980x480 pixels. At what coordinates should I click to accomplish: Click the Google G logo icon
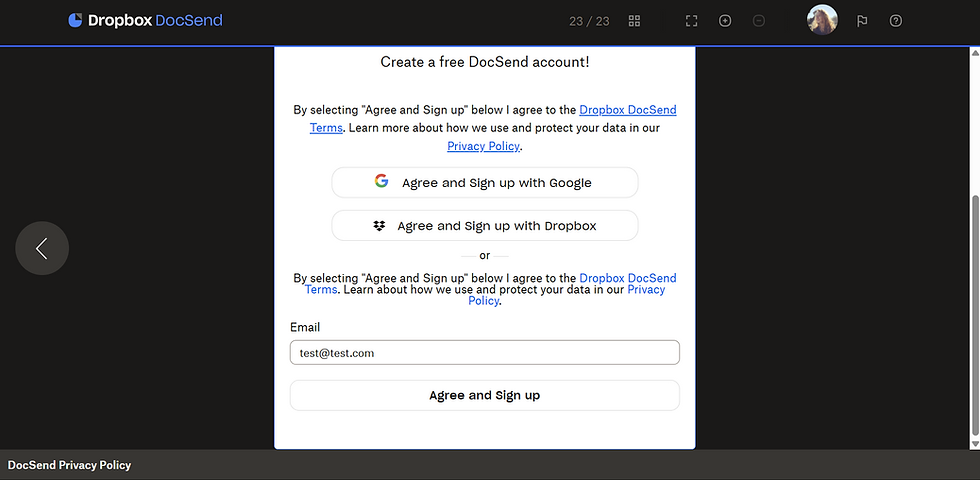pos(381,181)
